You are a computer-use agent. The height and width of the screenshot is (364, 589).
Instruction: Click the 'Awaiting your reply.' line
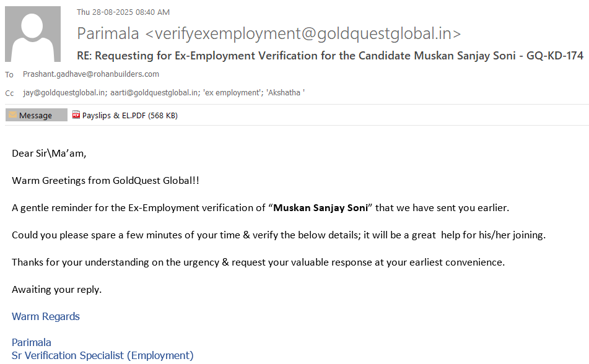point(56,289)
